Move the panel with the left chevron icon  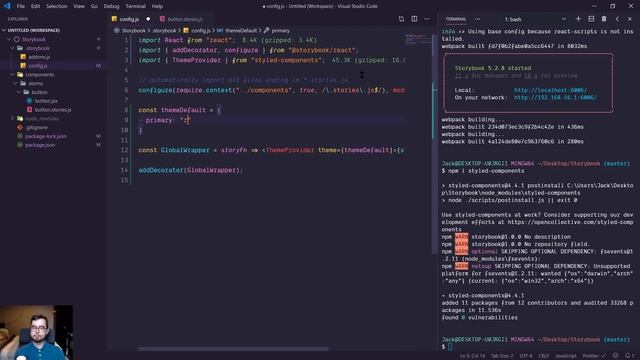(x=617, y=19)
